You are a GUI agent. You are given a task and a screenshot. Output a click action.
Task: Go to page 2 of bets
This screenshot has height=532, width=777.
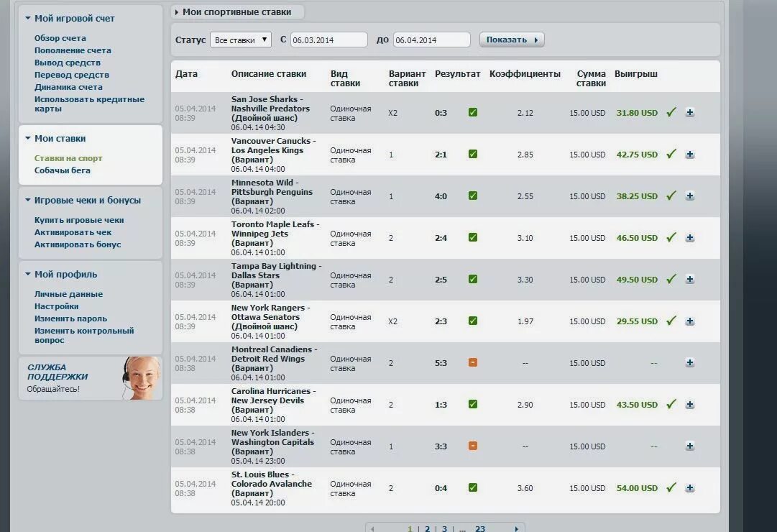[427, 528]
